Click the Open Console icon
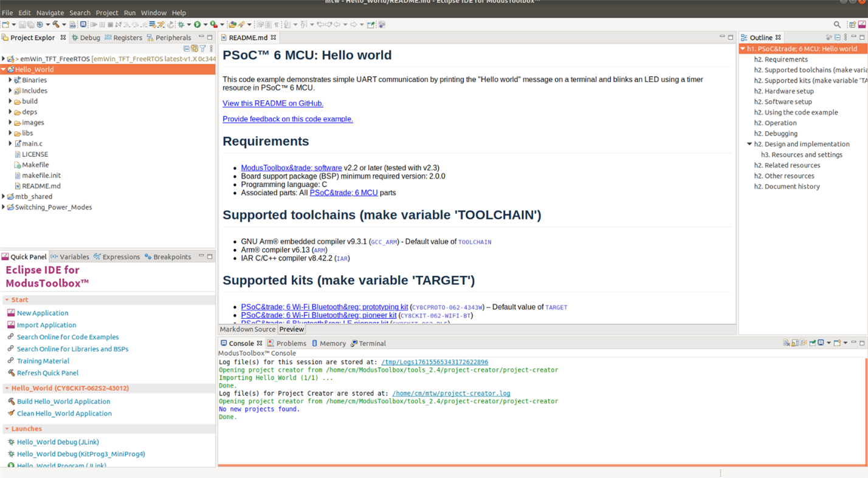Screen dimensions: 868x478 pyautogui.click(x=837, y=343)
